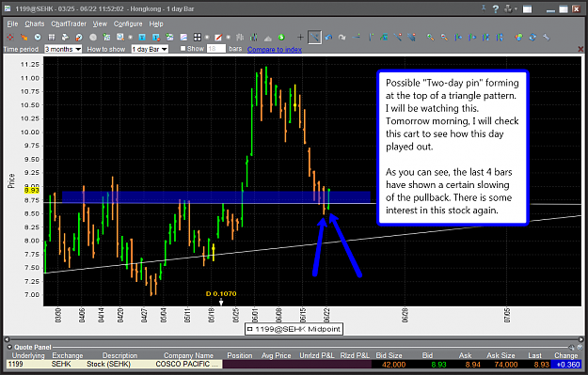This screenshot has width=588, height=375.
Task: Select the highlighted trendline drawing tool
Action: 314,37
